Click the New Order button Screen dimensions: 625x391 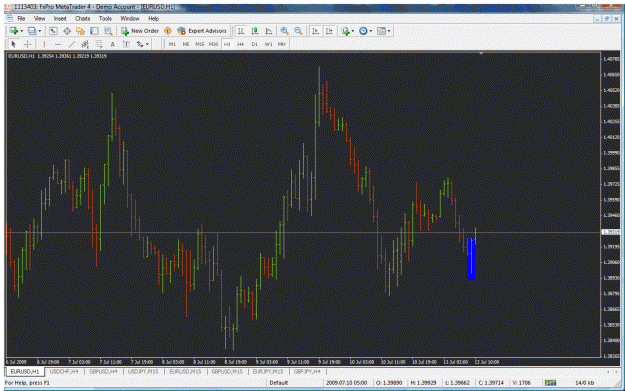pyautogui.click(x=140, y=31)
